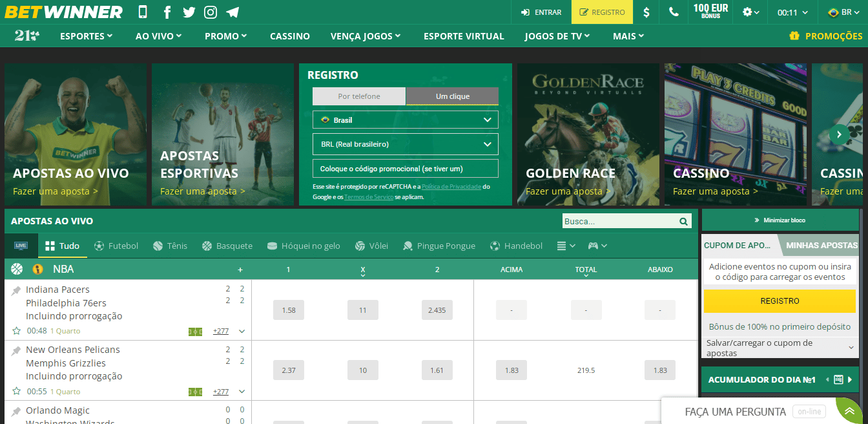Click the basketball icon beside NBA
Image resolution: width=868 pixels, height=424 pixels.
pyautogui.click(x=17, y=269)
